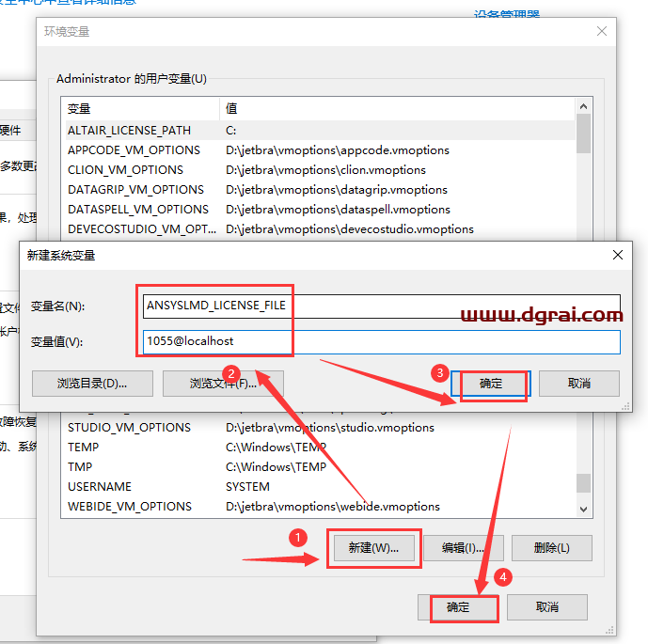
Task: Select TMP variable row
Action: coord(320,467)
